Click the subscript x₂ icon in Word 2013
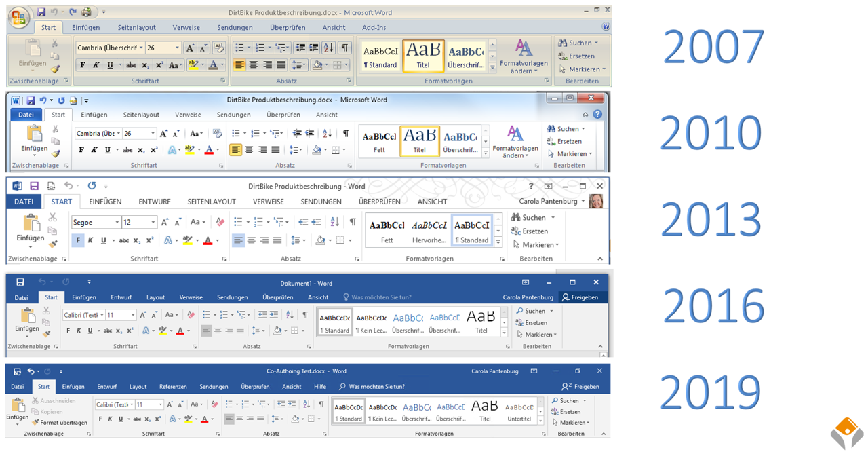 click(x=136, y=240)
